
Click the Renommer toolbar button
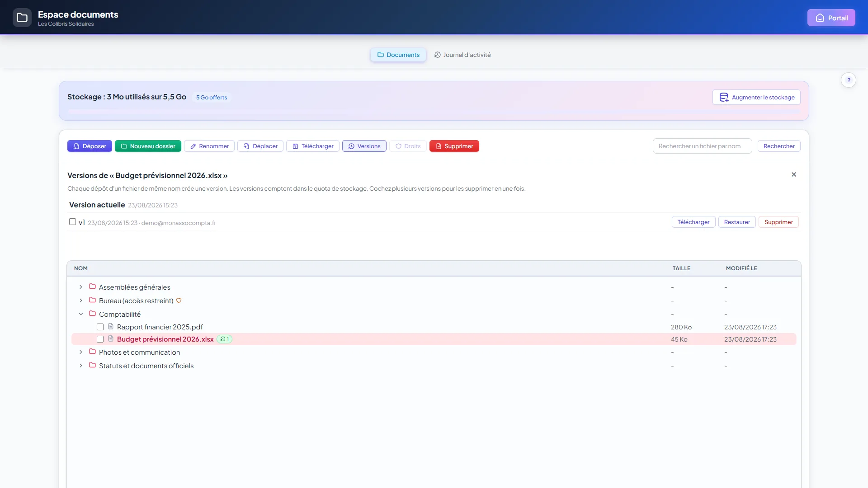click(x=209, y=146)
